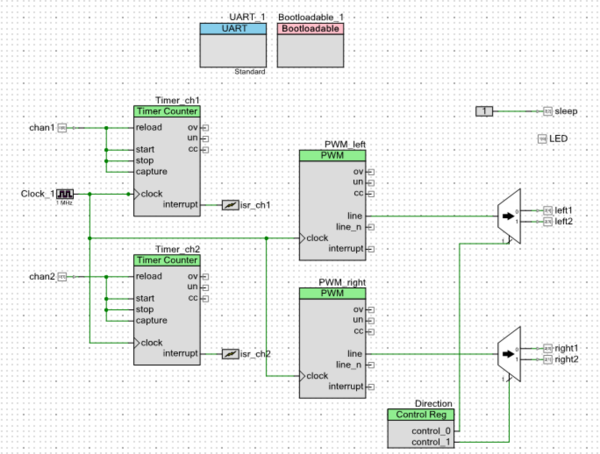Click the left1 output pin symbol
Viewport: 600px width, 454px height.
[x=548, y=210]
